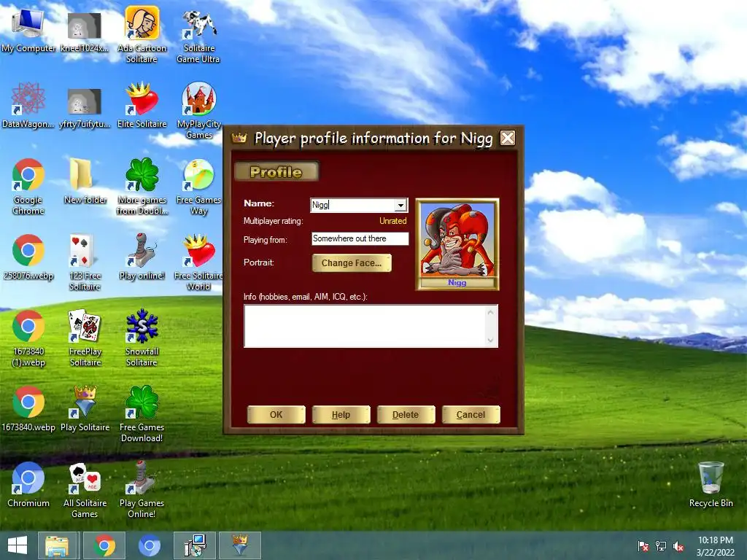This screenshot has width=747, height=560.
Task: Click the Change Face... button
Action: click(352, 262)
